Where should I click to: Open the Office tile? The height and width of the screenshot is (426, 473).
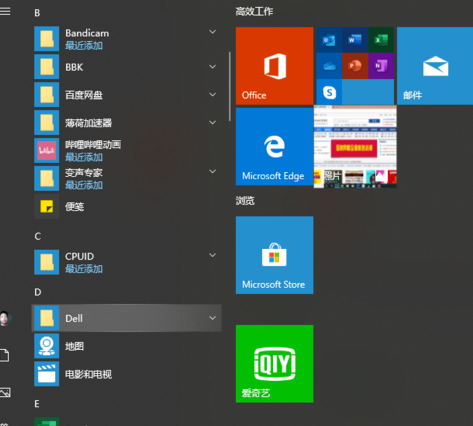(x=274, y=66)
